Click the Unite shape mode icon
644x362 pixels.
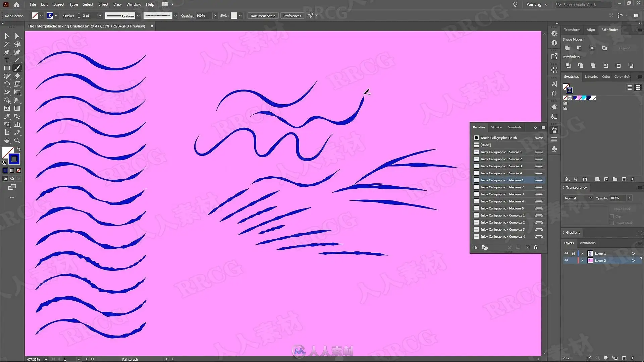click(x=567, y=48)
